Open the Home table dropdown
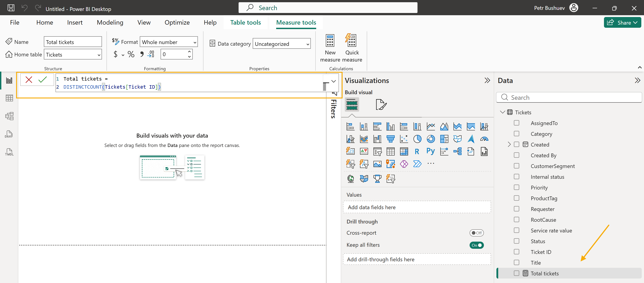Screen dimensions: 644x283 point(73,54)
